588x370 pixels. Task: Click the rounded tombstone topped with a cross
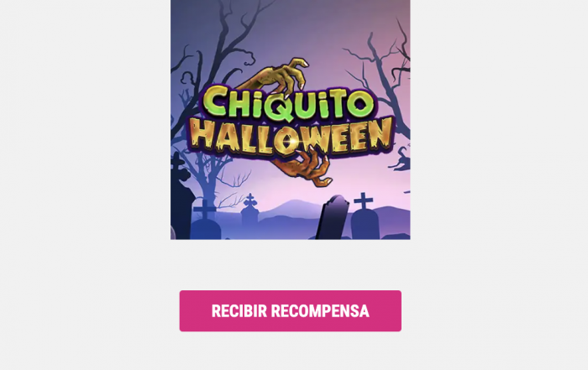pyautogui.click(x=364, y=217)
